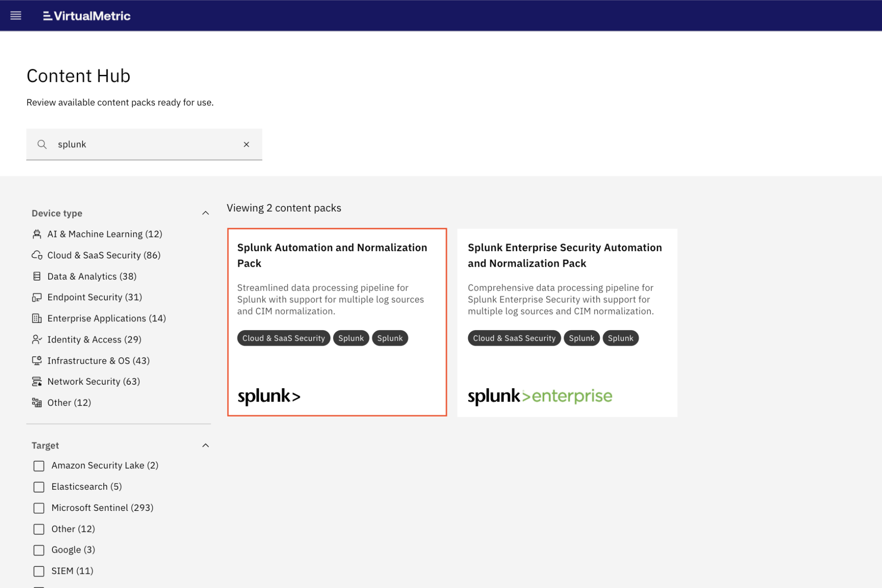Image resolution: width=882 pixels, height=588 pixels.
Task: Click the Elasticsearch (5) label
Action: 87,487
